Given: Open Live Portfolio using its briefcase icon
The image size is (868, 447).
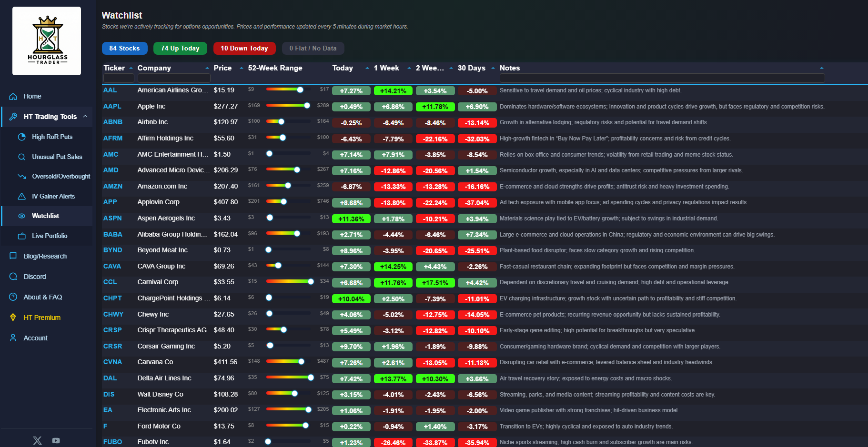Looking at the screenshot, I should pyautogui.click(x=22, y=236).
